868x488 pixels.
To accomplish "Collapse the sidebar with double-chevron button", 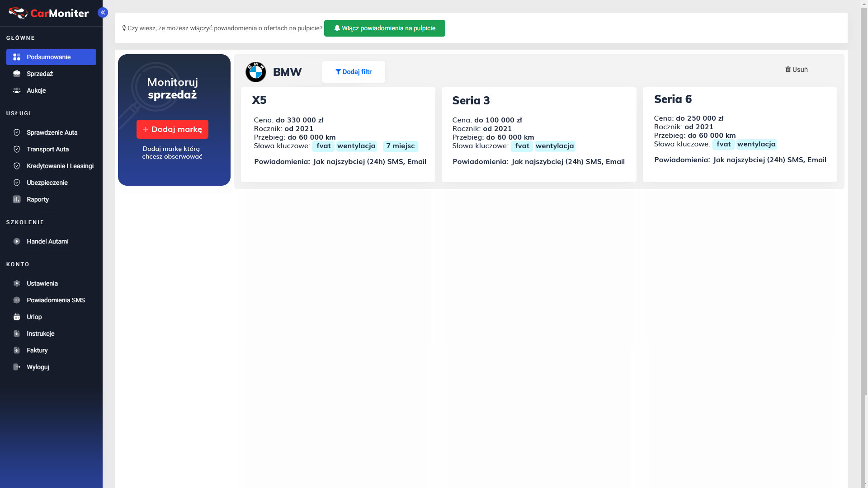I will (x=103, y=13).
